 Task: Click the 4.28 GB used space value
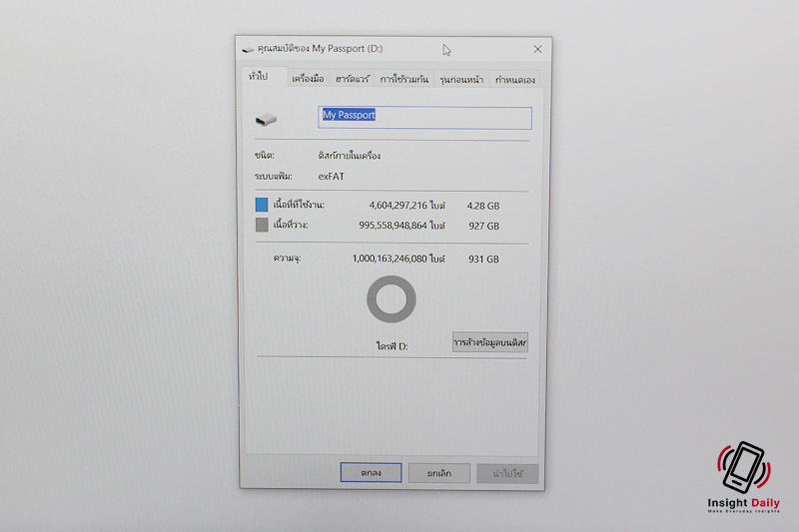click(482, 205)
